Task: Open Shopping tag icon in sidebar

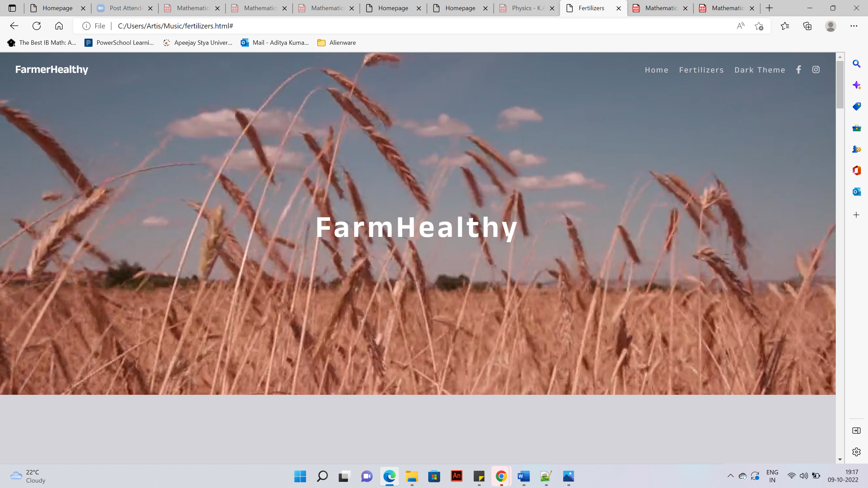Action: [856, 106]
